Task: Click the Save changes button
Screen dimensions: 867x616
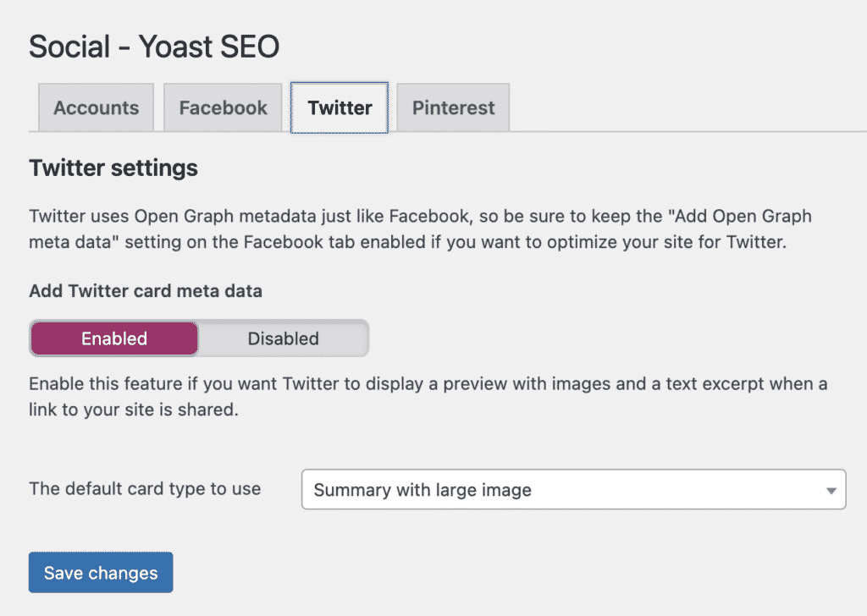Action: pyautogui.click(x=100, y=572)
